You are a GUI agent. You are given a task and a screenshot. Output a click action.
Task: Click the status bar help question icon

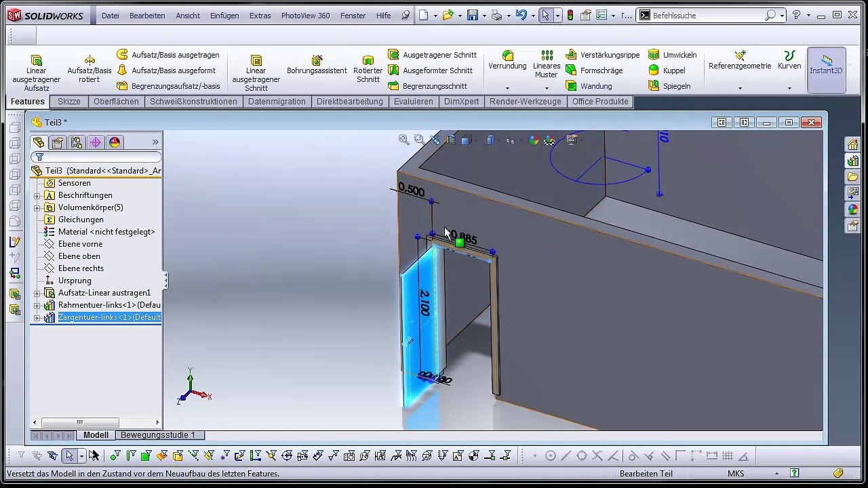794,473
